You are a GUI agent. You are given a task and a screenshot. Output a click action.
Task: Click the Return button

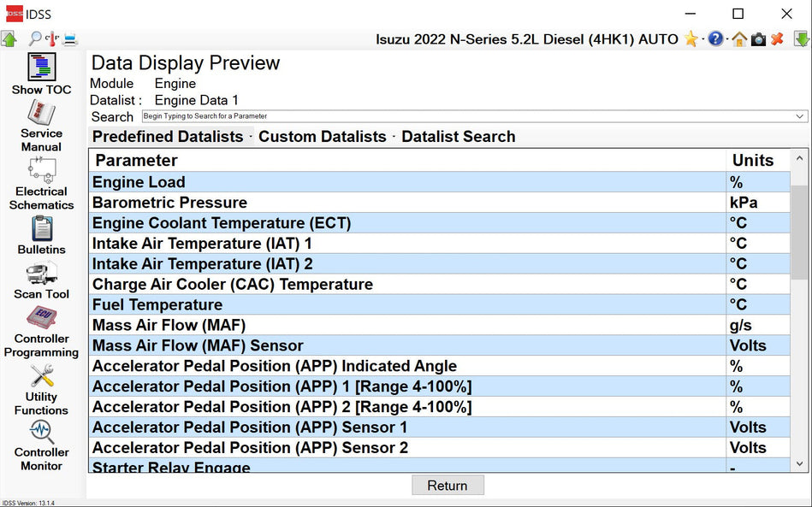447,486
